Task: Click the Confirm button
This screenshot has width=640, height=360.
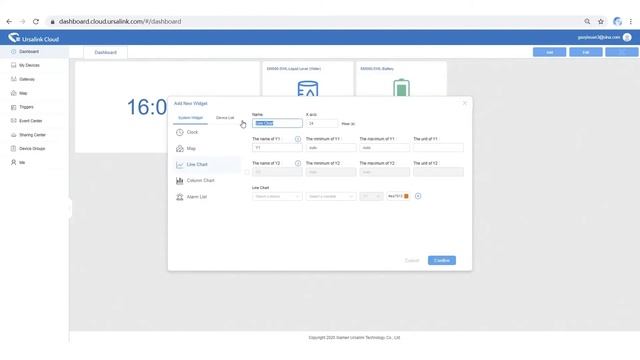Action: click(442, 260)
